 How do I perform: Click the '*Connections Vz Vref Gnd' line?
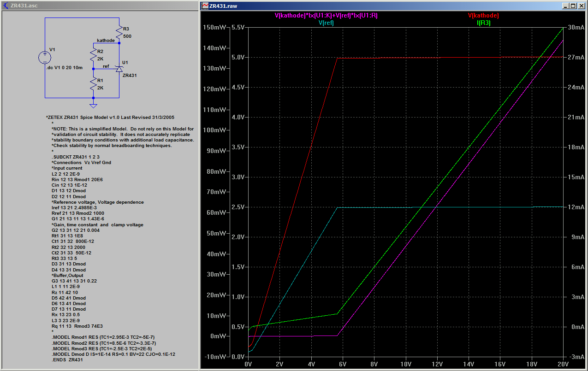81,163
